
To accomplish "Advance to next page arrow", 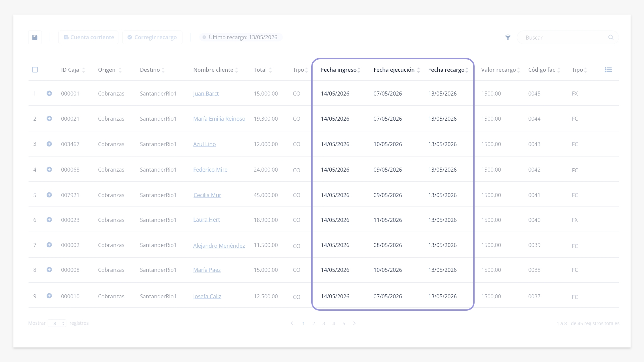I will 354,323.
